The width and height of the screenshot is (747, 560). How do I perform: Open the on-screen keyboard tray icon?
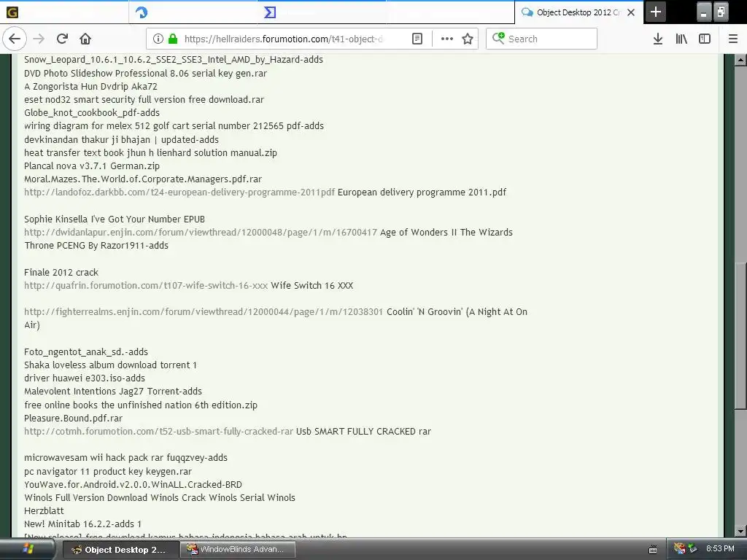pyautogui.click(x=653, y=550)
